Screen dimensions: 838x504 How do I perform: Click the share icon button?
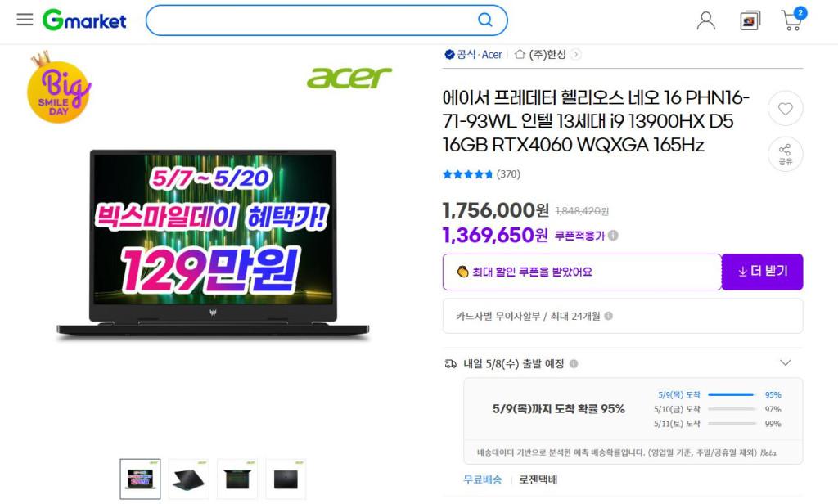(x=785, y=154)
